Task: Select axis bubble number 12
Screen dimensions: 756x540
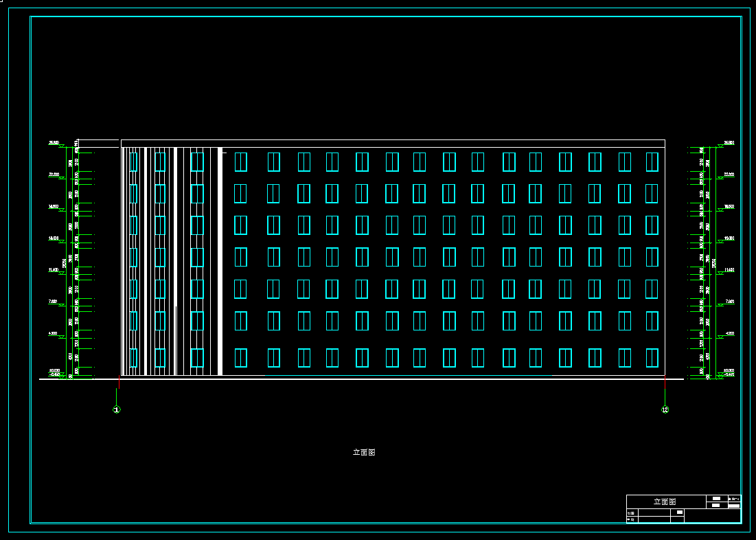Action: point(665,409)
